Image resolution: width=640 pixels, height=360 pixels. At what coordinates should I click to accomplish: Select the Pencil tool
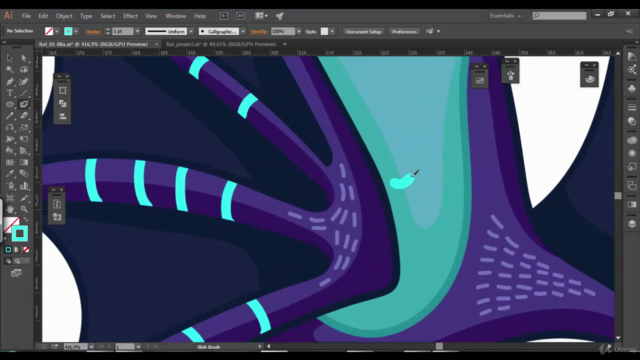tap(10, 116)
